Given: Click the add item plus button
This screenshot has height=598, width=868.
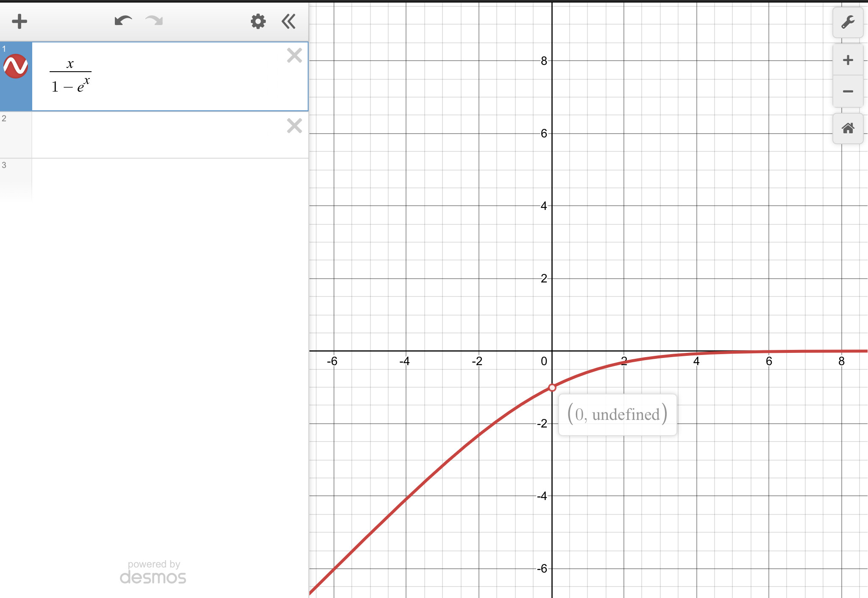Looking at the screenshot, I should click(19, 21).
